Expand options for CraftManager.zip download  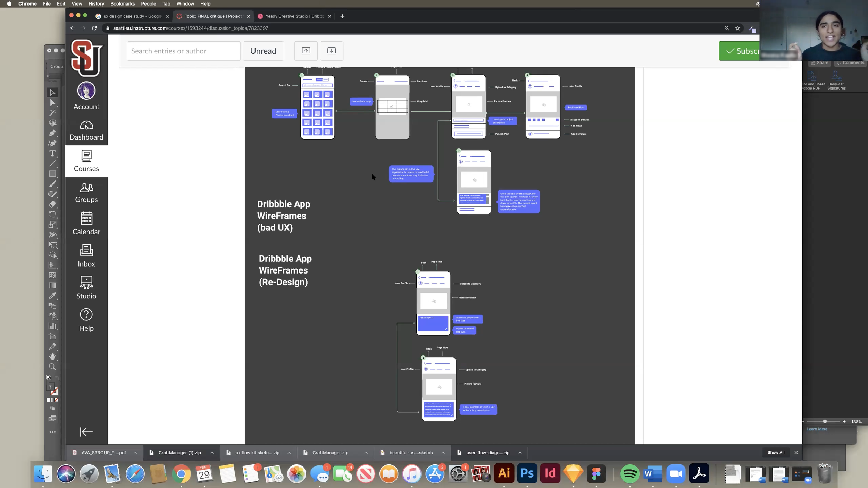coord(366,453)
